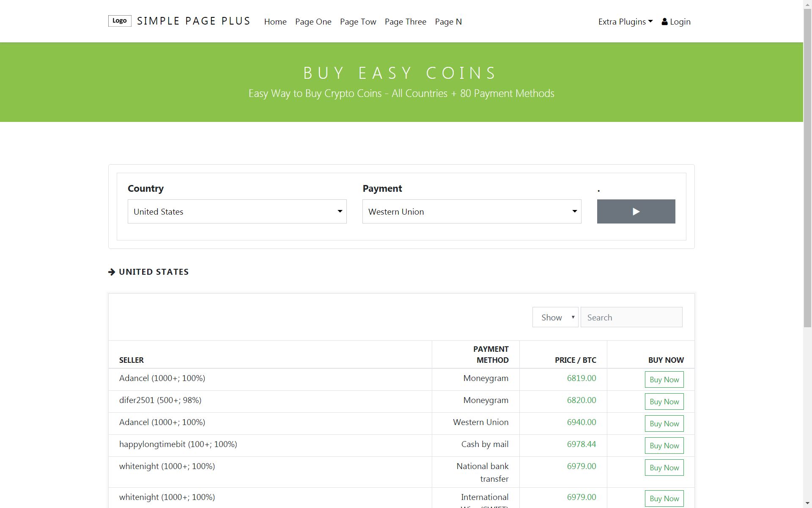Open Page One in the navbar
Screen dimensions: 812x508
313,22
